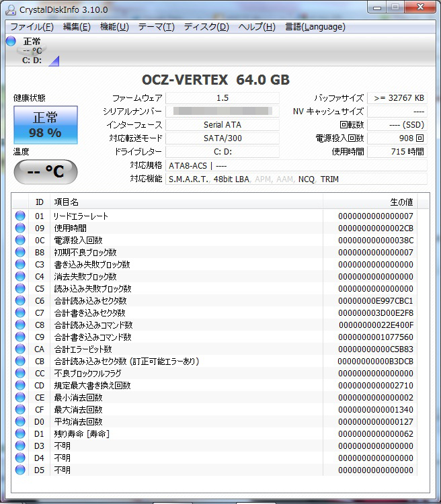Screen dimensions: 441x504
Task: Click status icon of 0C 電源投入回数 row
Action: 20,240
